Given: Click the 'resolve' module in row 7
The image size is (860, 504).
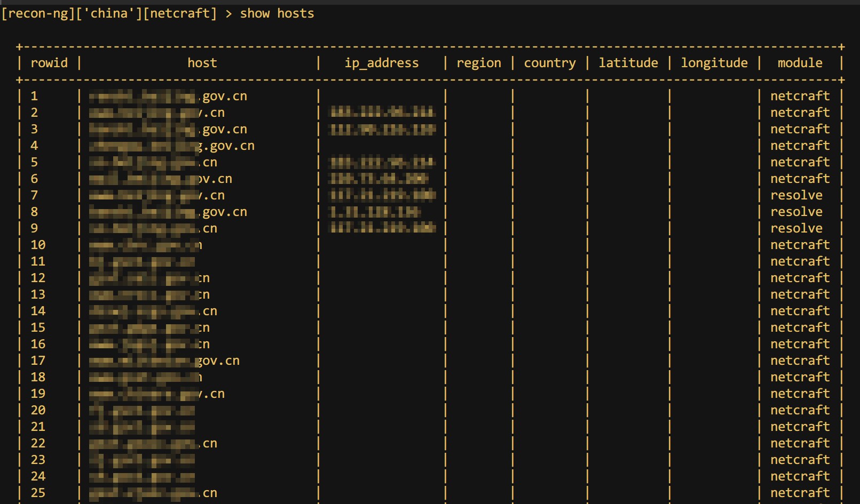Looking at the screenshot, I should tap(796, 195).
